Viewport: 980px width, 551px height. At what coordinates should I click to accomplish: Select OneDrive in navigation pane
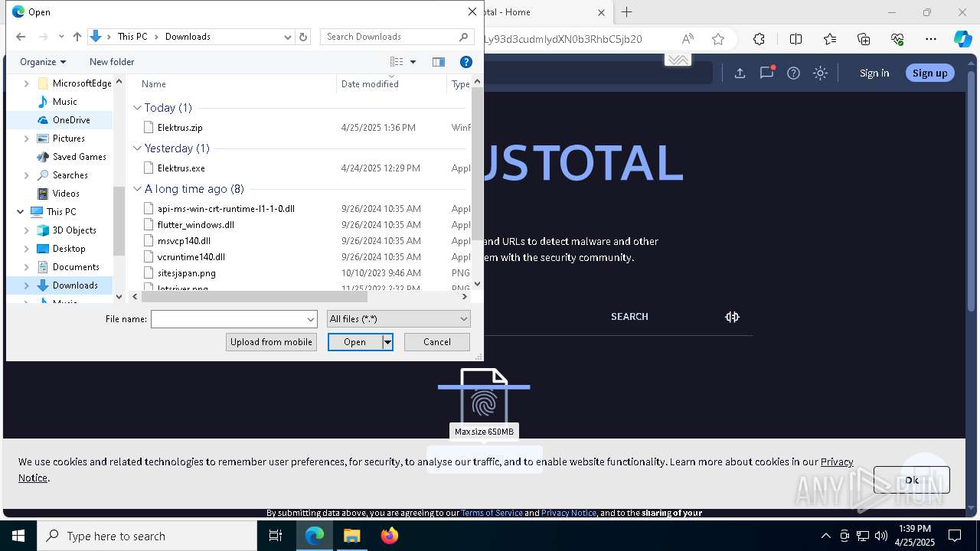click(x=71, y=120)
